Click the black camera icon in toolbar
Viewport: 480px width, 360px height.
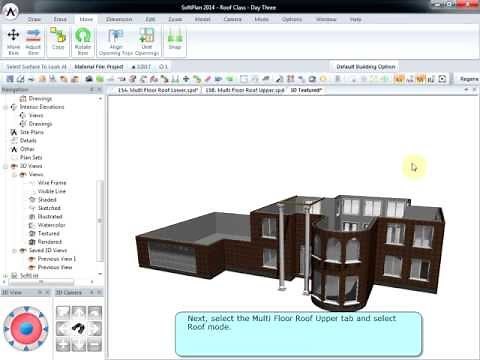point(89,79)
